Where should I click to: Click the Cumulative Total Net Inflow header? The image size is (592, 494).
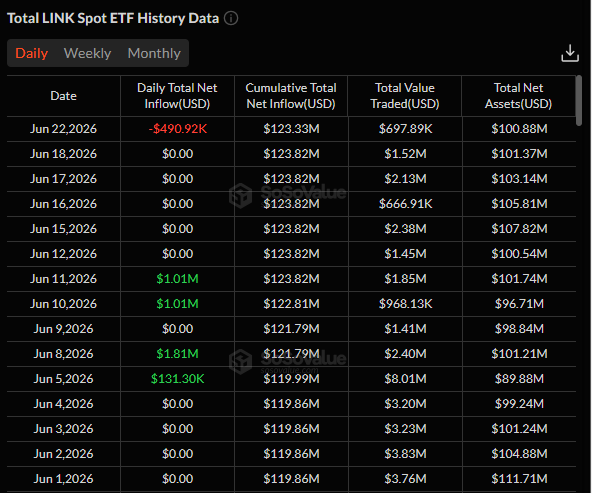291,96
